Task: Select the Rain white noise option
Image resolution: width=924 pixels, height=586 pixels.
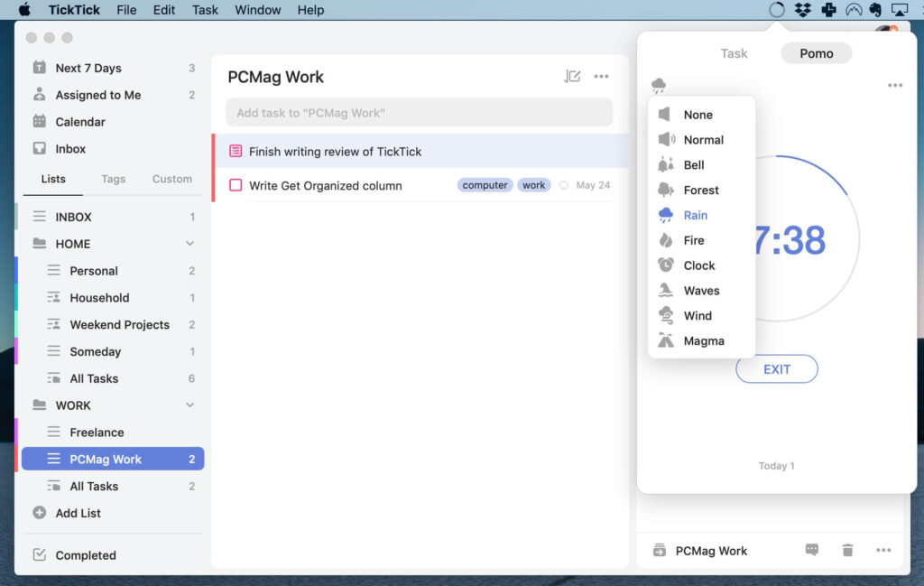Action: click(701, 215)
